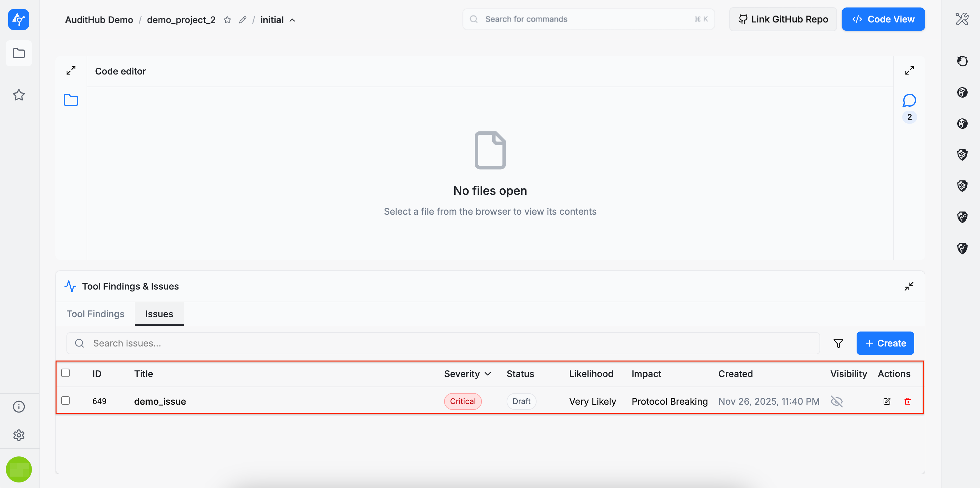Switch to the Tool Findings tab
The image size is (980, 488).
[95, 314]
